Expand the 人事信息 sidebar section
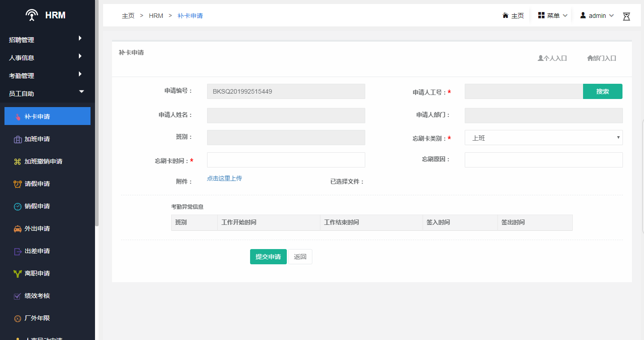This screenshot has width=644, height=340. [45, 58]
